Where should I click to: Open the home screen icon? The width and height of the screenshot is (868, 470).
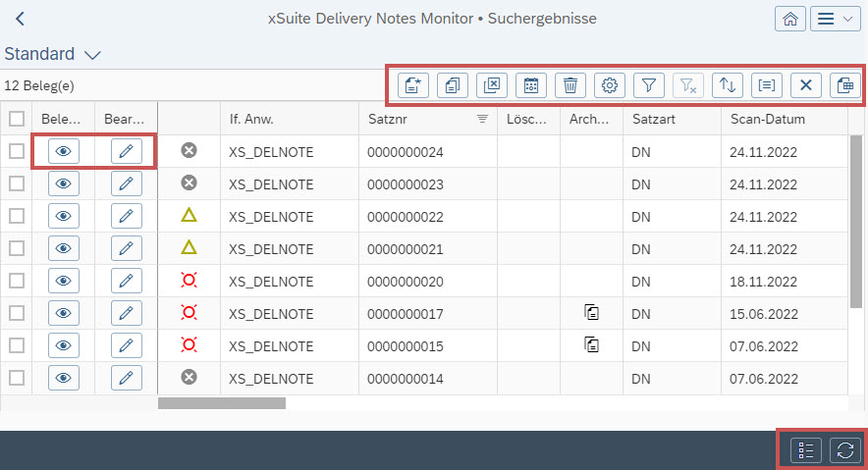tap(790, 19)
